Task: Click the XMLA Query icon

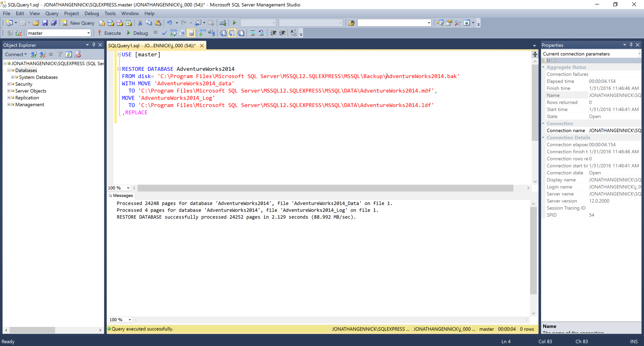Action: (129, 23)
